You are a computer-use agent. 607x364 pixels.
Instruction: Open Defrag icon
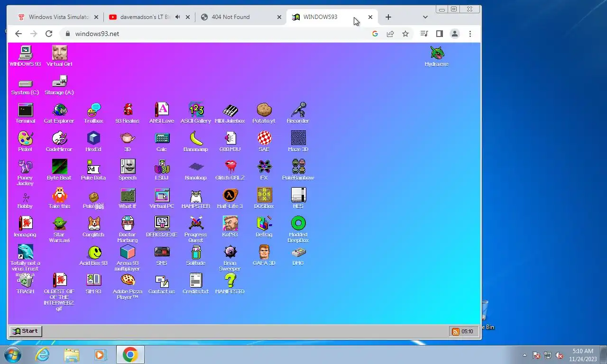click(264, 227)
